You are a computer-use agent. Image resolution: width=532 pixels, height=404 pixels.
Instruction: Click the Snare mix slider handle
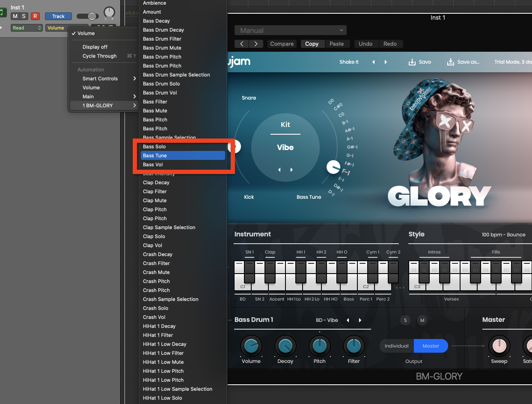click(235, 147)
